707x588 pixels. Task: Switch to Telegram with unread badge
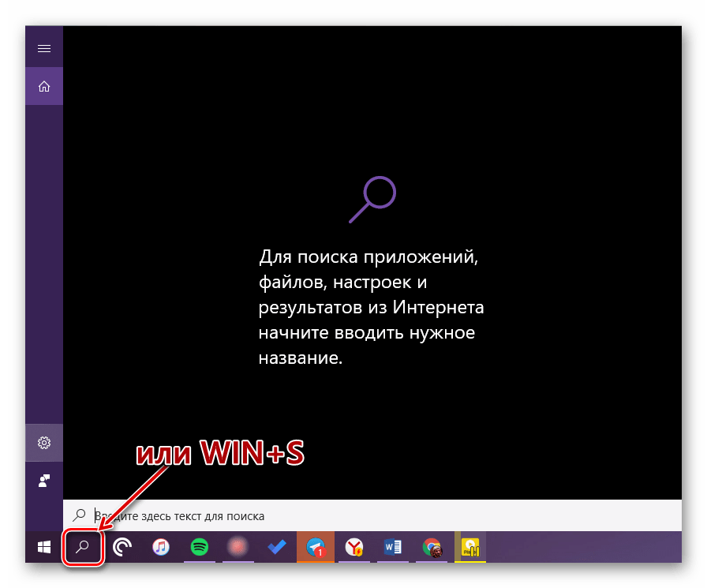[316, 547]
